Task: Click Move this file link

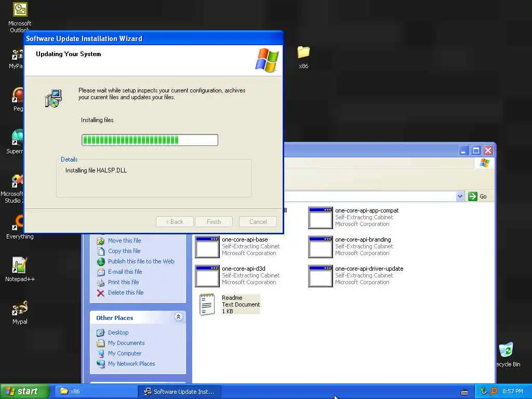Action: coord(125,241)
